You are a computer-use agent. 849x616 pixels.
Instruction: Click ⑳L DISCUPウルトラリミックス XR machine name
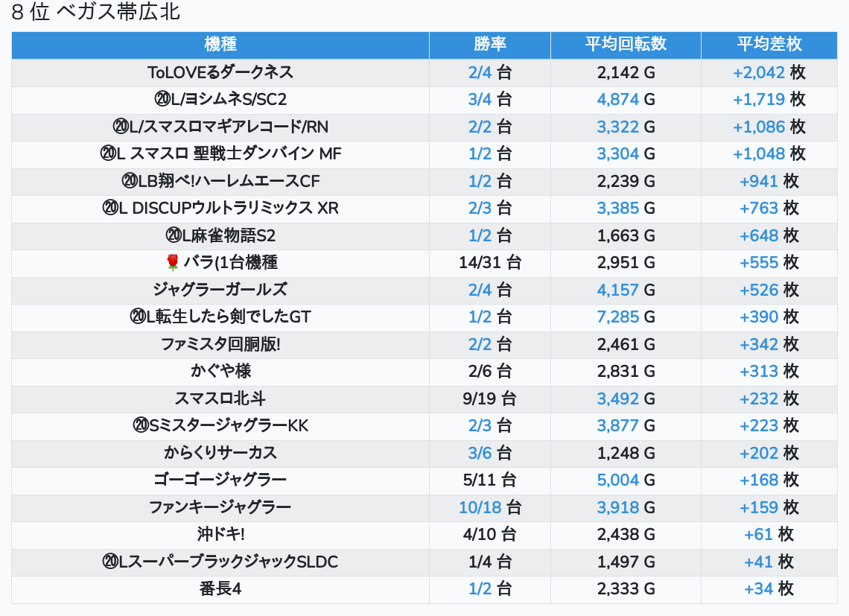pyautogui.click(x=220, y=208)
